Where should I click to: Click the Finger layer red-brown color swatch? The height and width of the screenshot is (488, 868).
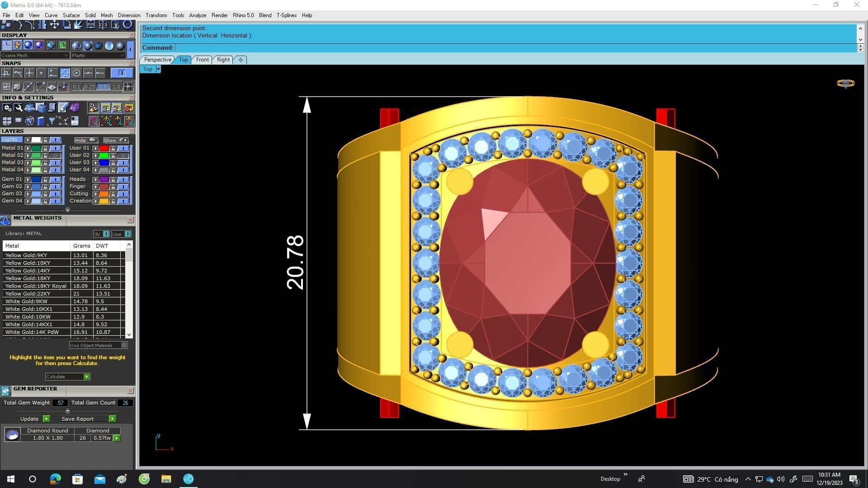click(104, 187)
